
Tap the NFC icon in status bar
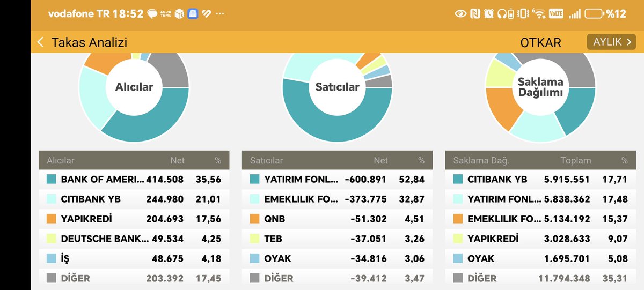coord(474,14)
